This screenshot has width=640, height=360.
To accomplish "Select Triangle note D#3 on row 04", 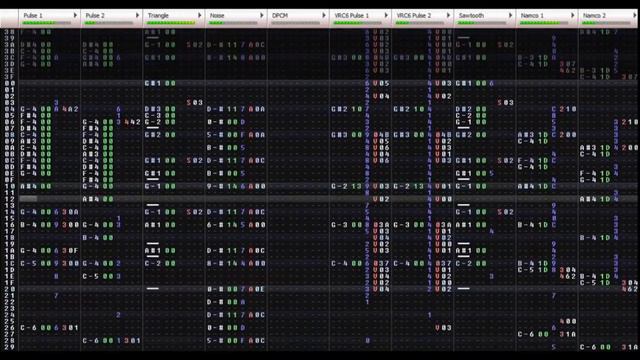I will [153, 109].
